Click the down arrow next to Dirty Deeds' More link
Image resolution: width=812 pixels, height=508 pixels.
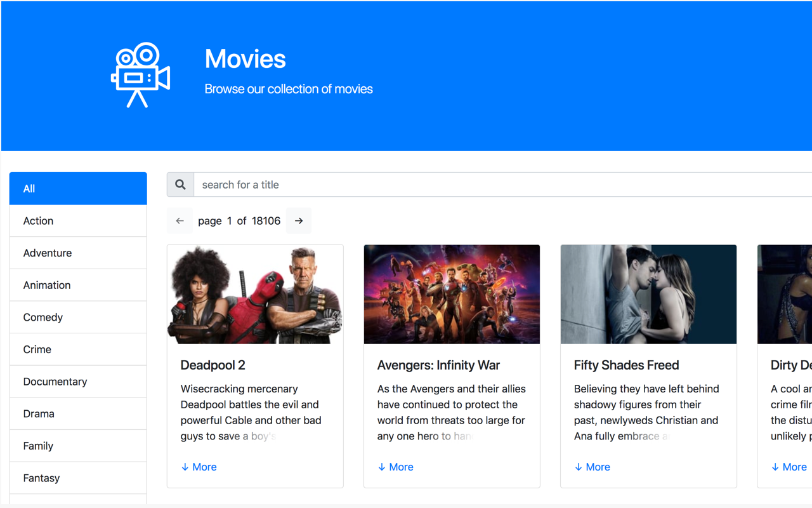[774, 467]
